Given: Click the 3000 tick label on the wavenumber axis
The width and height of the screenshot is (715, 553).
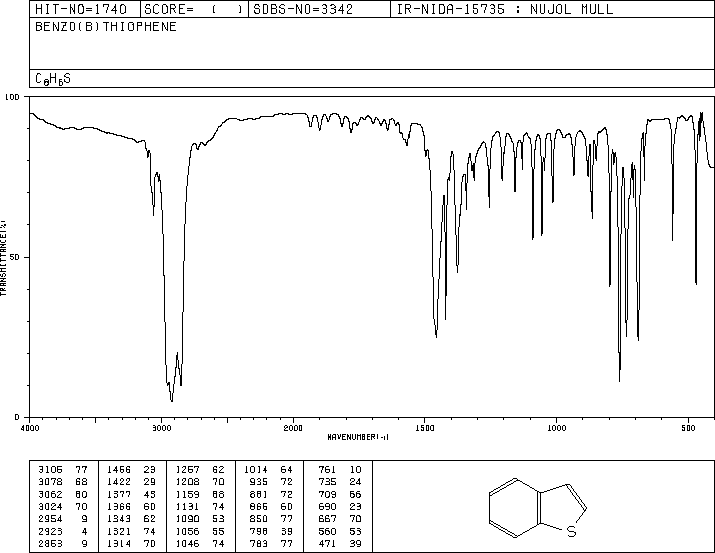Looking at the screenshot, I should (x=161, y=428).
